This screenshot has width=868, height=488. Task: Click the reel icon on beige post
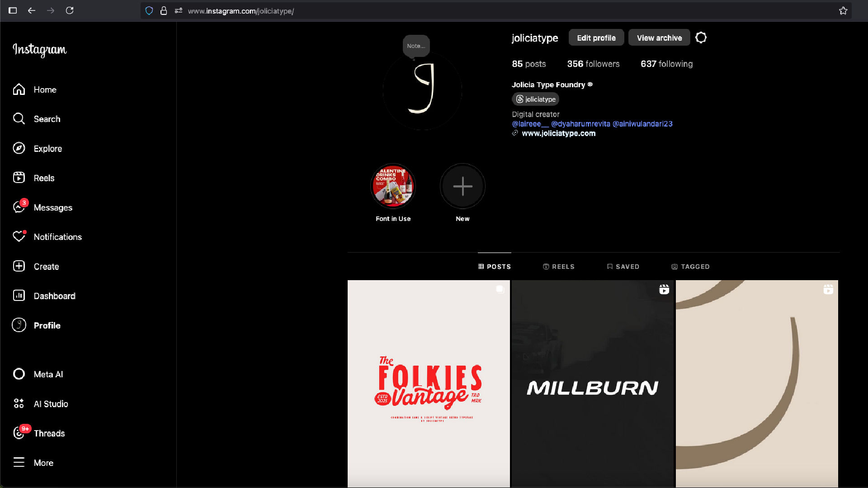click(828, 289)
